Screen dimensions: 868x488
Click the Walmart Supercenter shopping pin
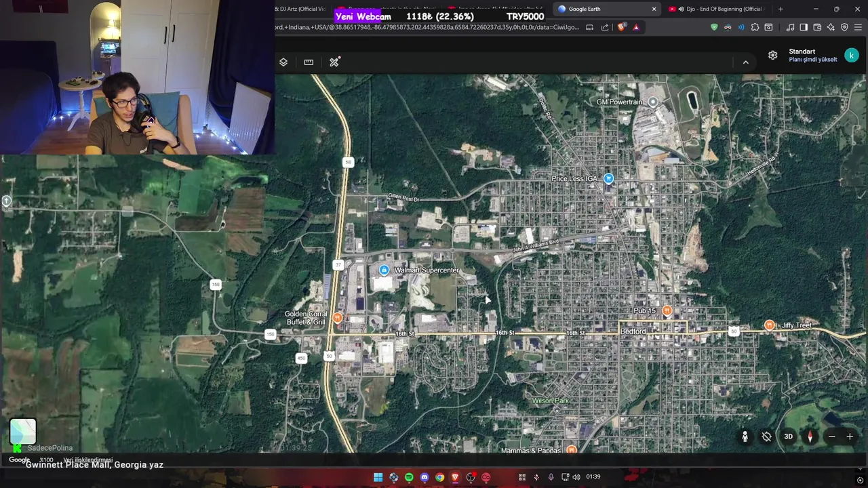point(384,270)
